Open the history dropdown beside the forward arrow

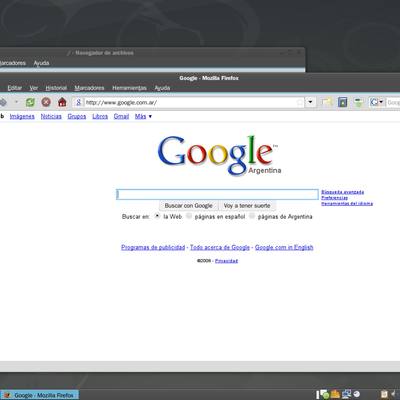pos(16,102)
